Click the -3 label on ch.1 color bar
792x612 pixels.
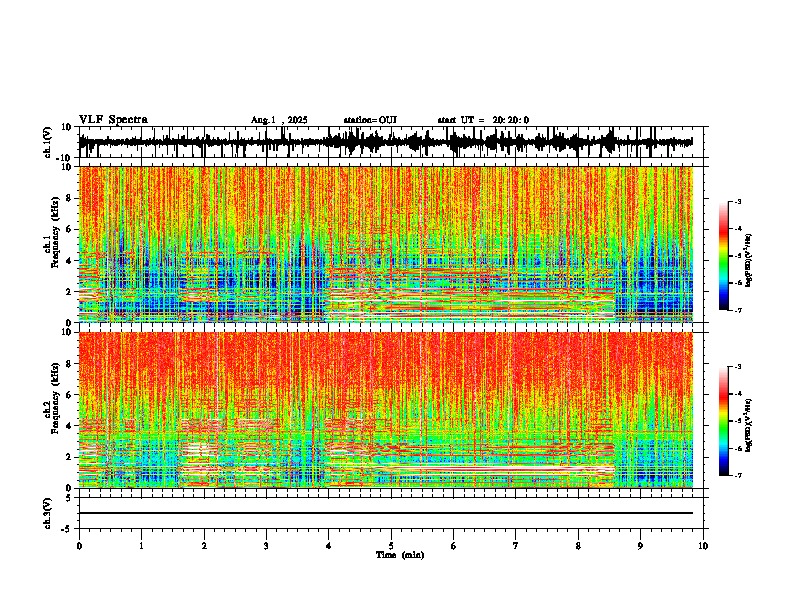738,202
